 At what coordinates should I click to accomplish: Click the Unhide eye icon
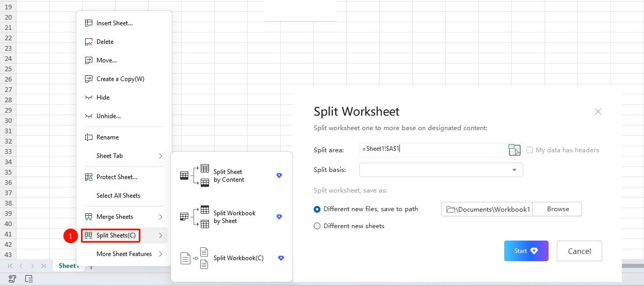pyautogui.click(x=88, y=116)
